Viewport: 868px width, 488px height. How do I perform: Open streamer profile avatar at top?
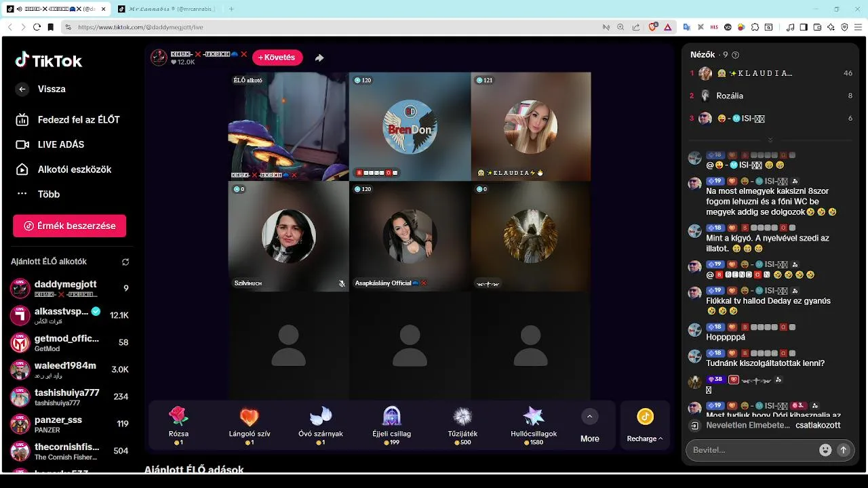(159, 58)
